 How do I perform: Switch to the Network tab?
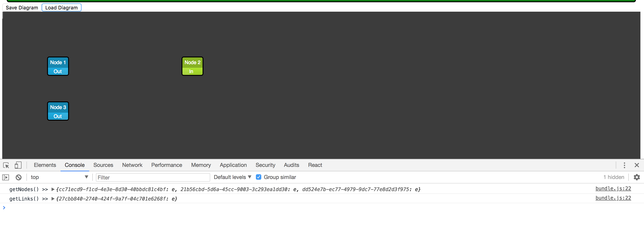click(132, 165)
